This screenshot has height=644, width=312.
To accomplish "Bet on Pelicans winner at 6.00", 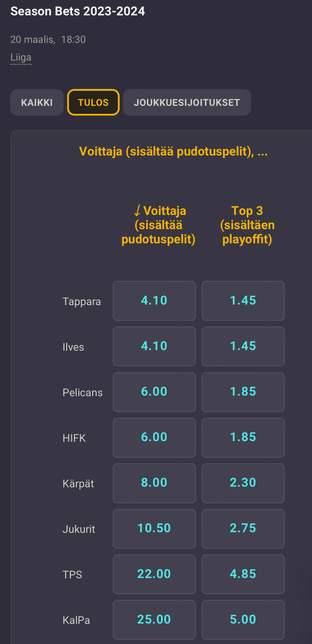I will (x=154, y=392).
